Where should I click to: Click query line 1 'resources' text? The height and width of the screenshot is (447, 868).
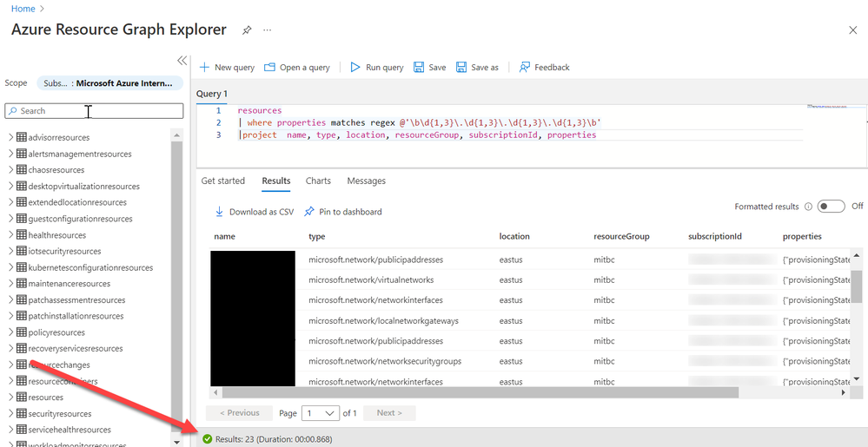259,110
